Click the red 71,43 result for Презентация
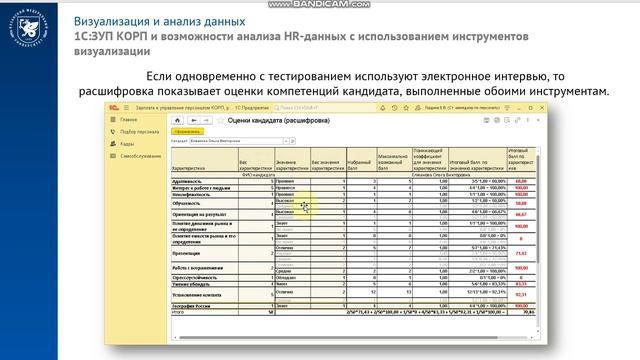The height and width of the screenshot is (360, 640). 521,253
